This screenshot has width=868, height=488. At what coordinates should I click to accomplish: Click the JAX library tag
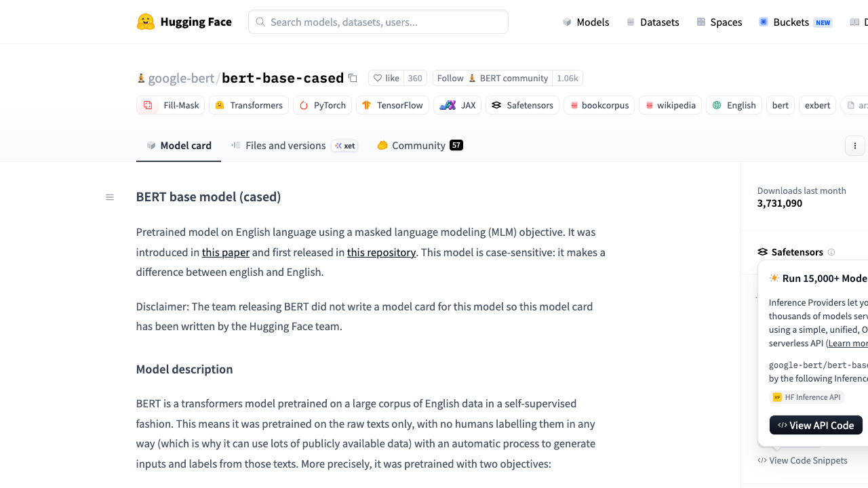pyautogui.click(x=458, y=105)
